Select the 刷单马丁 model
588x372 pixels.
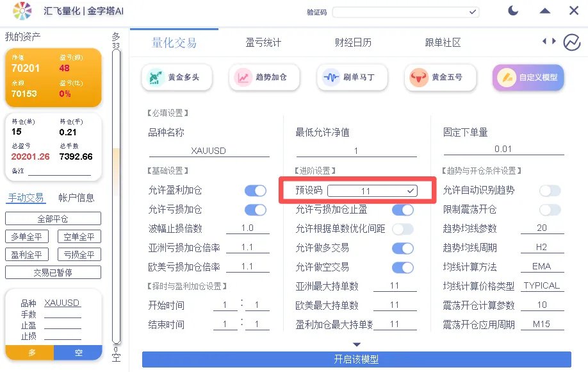pos(352,78)
